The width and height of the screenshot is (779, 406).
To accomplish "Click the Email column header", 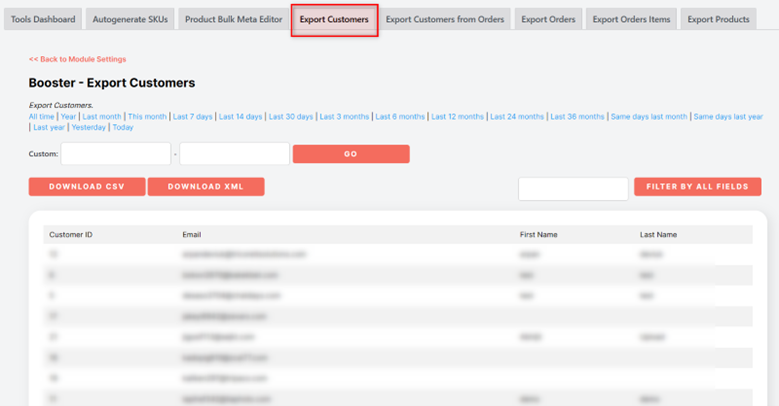I will tap(192, 235).
